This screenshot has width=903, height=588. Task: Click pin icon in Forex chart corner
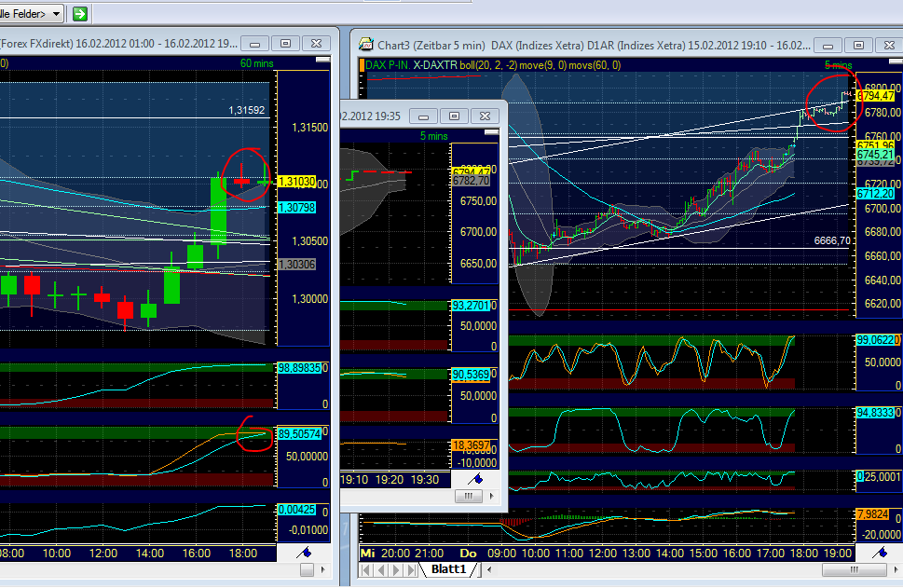(304, 553)
